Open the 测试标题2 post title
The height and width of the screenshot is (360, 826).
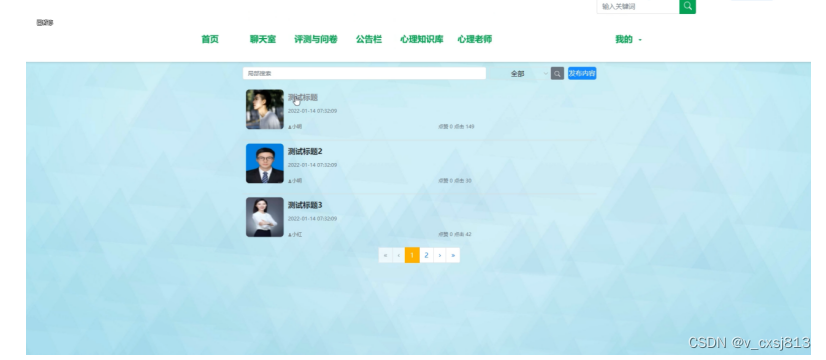pos(305,151)
